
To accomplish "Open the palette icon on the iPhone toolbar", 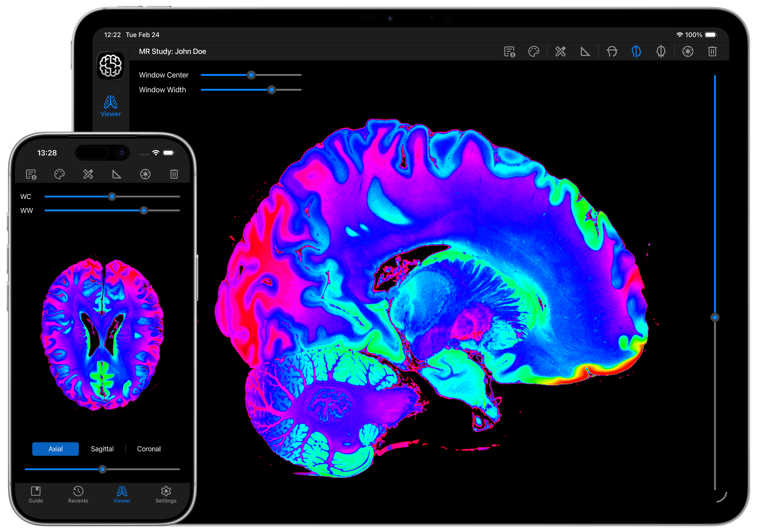I will coord(60,174).
